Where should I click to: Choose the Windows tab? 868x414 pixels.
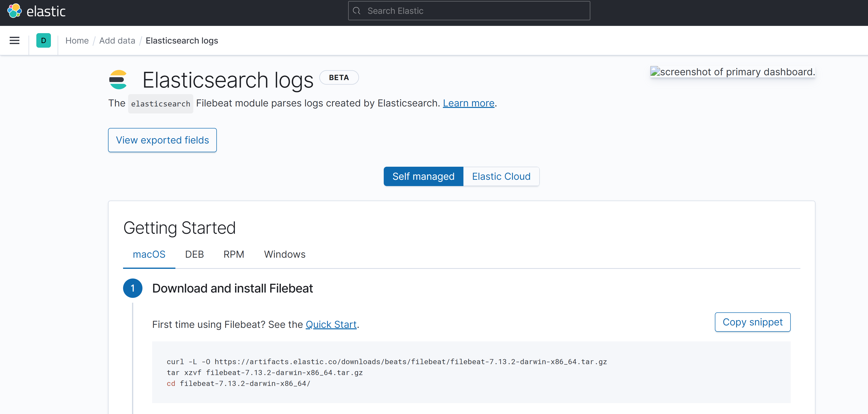pos(285,255)
